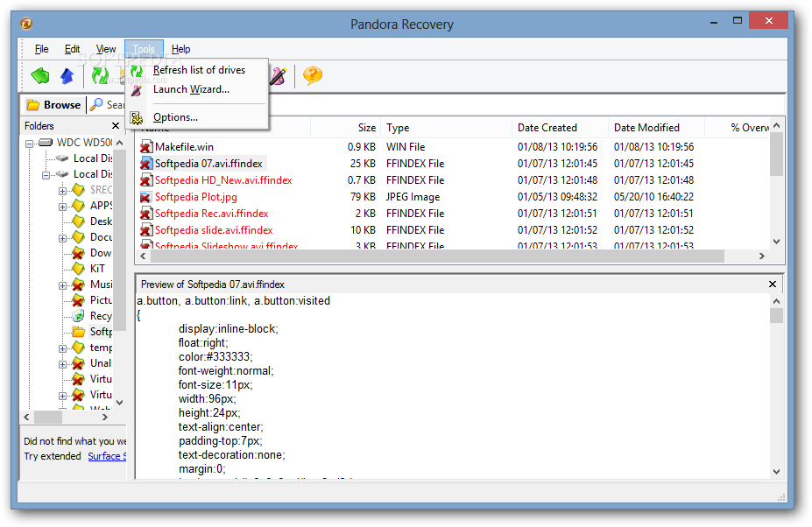The width and height of the screenshot is (812, 527).
Task: Click the Makefile.win file icon
Action: [146, 147]
